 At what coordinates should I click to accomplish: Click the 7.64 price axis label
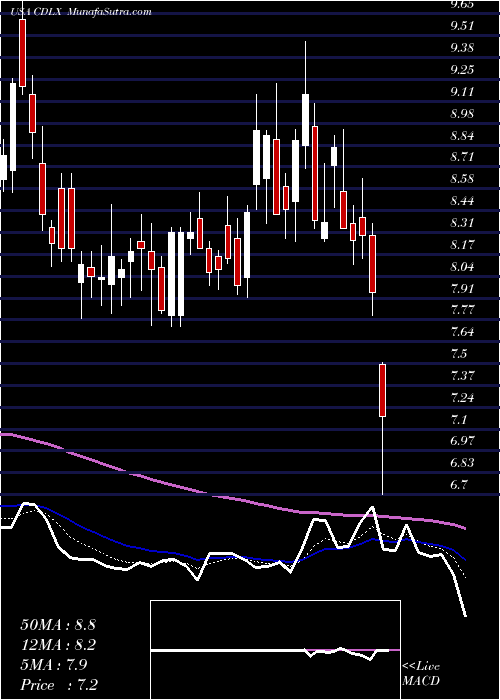coord(463,332)
